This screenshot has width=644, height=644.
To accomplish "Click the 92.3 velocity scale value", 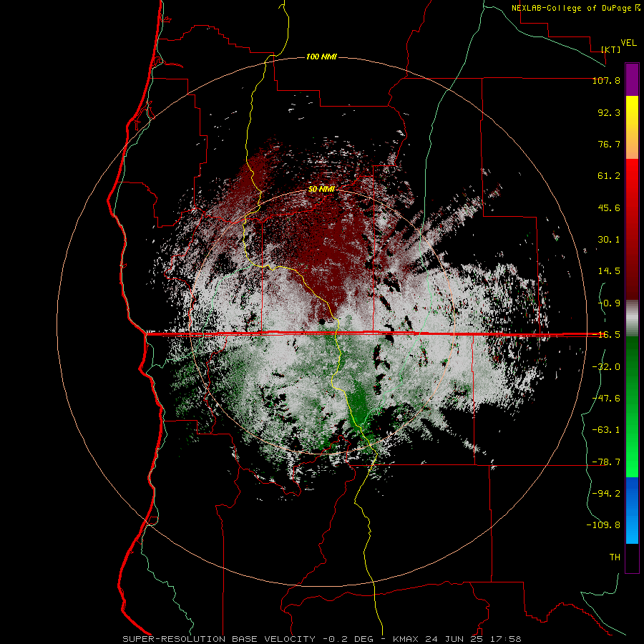I will (x=609, y=112).
